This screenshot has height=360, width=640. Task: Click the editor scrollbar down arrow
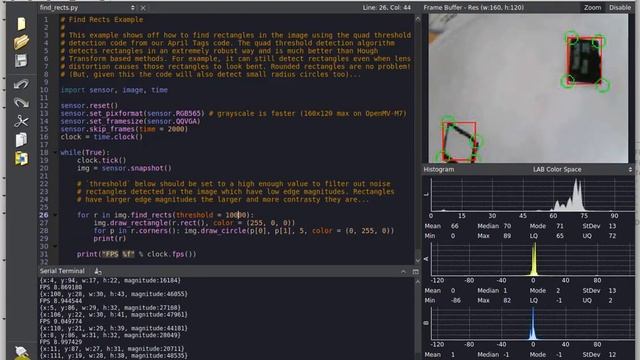click(418, 260)
